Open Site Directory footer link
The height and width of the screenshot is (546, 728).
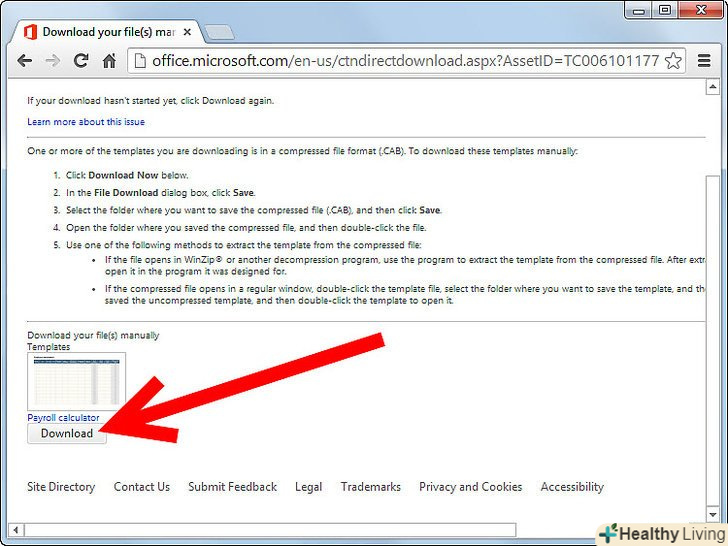(61, 487)
